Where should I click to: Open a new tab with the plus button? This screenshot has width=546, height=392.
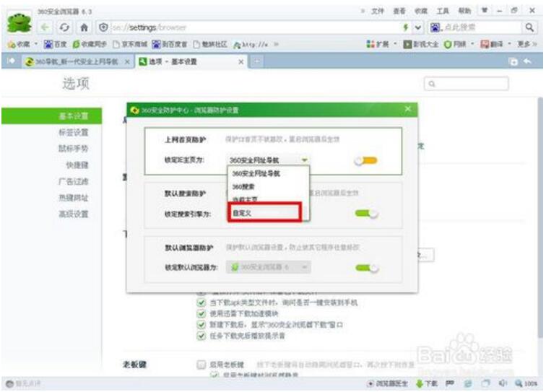tap(256, 61)
